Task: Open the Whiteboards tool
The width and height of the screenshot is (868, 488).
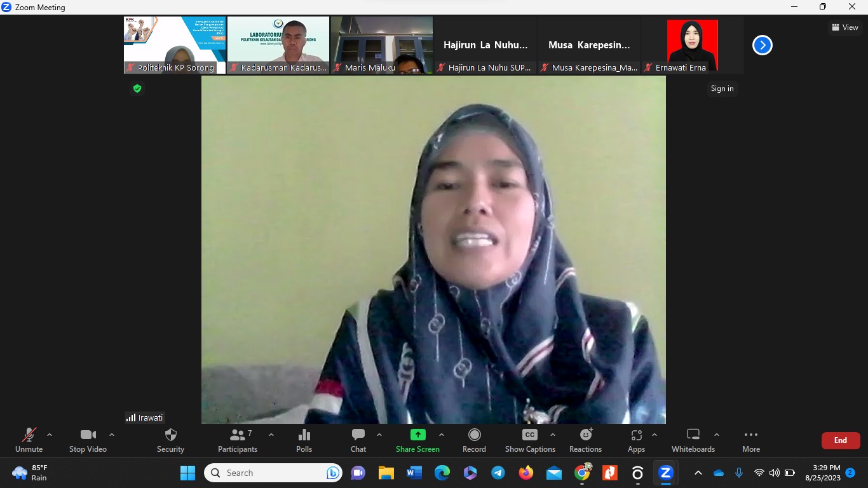Action: pyautogui.click(x=693, y=440)
